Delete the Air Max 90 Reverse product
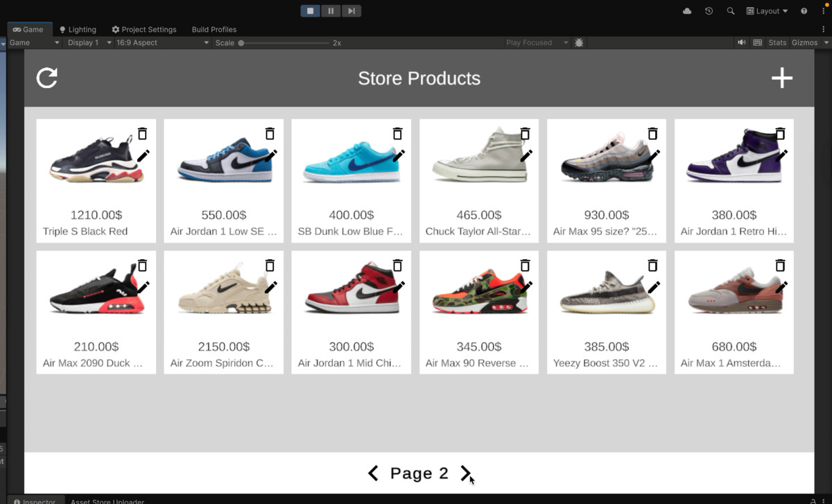This screenshot has height=504, width=832. tap(525, 265)
